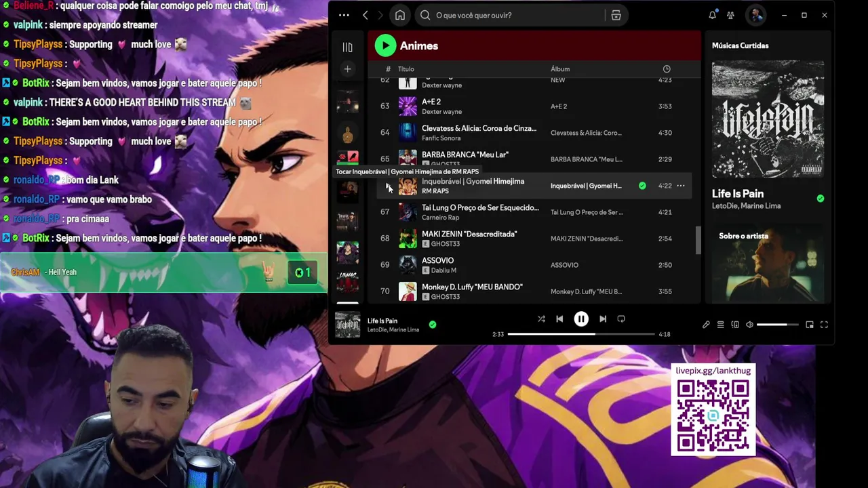Play Inquebrável Gyomei Himejima track

(387, 186)
